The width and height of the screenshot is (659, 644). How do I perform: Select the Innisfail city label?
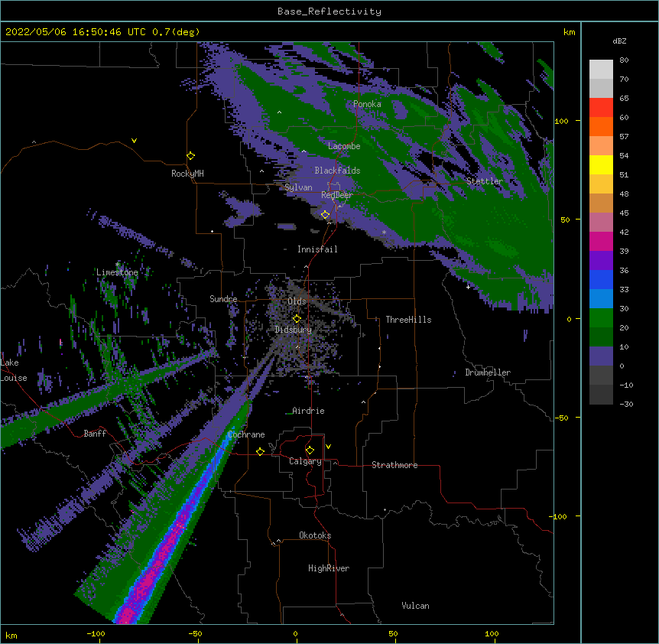pos(317,249)
